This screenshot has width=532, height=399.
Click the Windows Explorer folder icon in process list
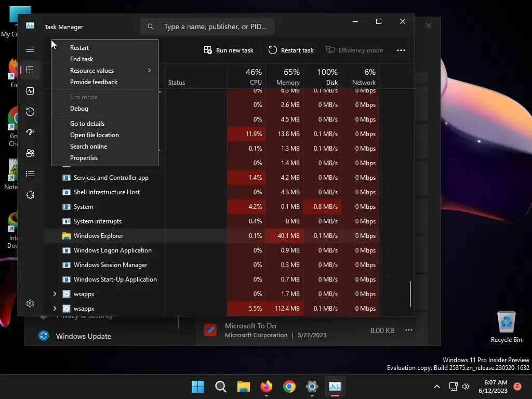click(x=66, y=236)
